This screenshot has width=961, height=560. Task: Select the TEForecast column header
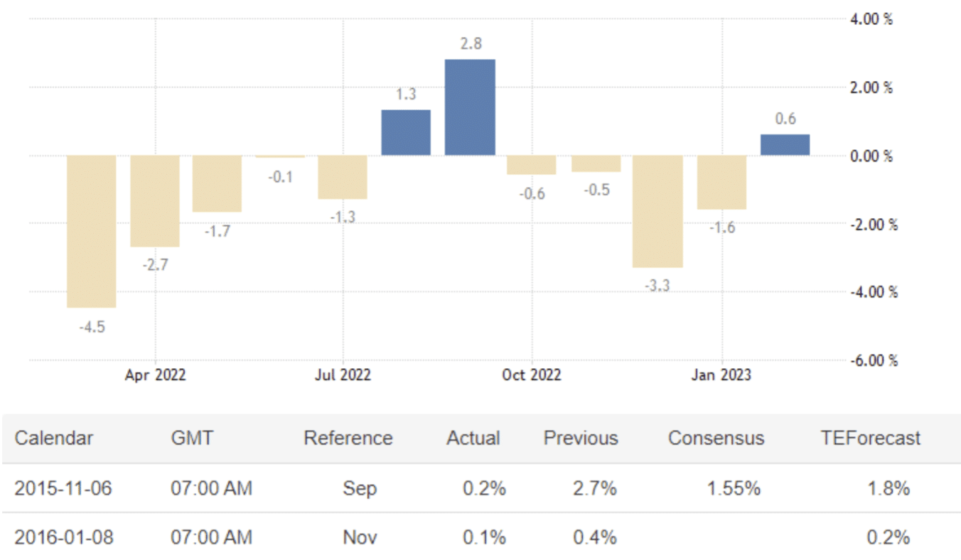pos(871,438)
